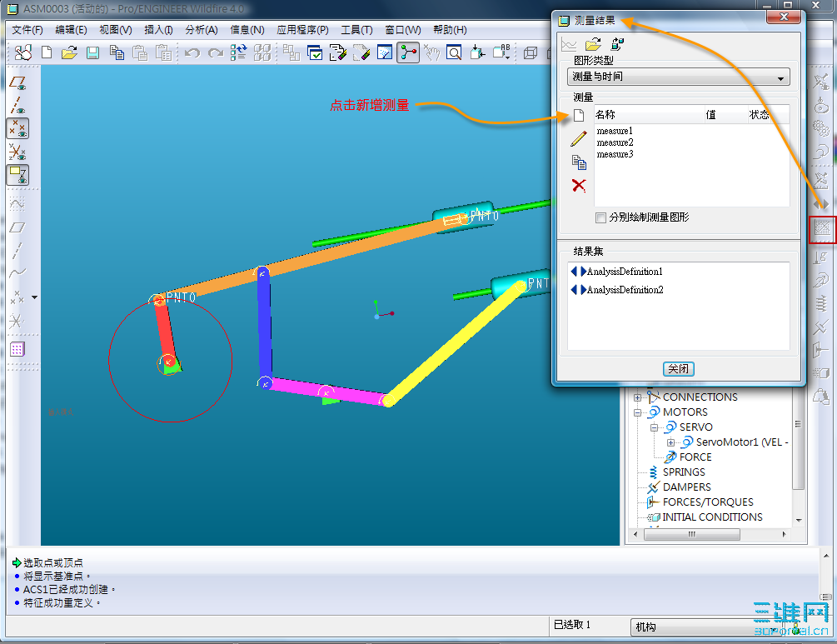Open the 分析(A) menu
This screenshot has width=837, height=644.
pyautogui.click(x=202, y=30)
